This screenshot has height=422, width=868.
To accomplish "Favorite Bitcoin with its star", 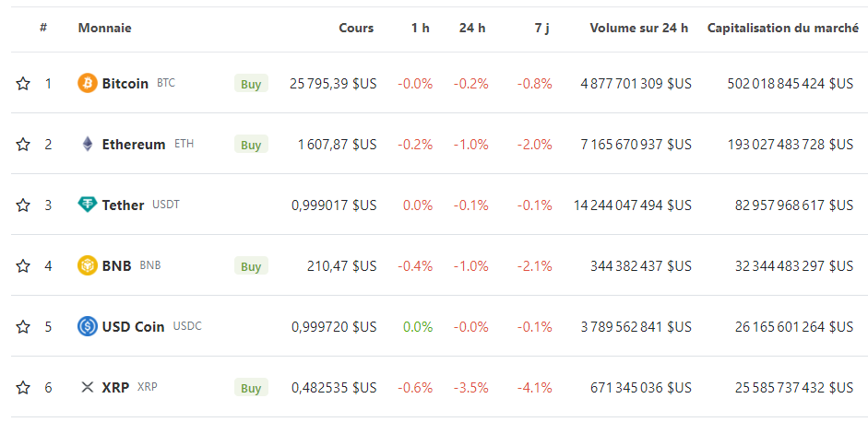I will pyautogui.click(x=23, y=84).
